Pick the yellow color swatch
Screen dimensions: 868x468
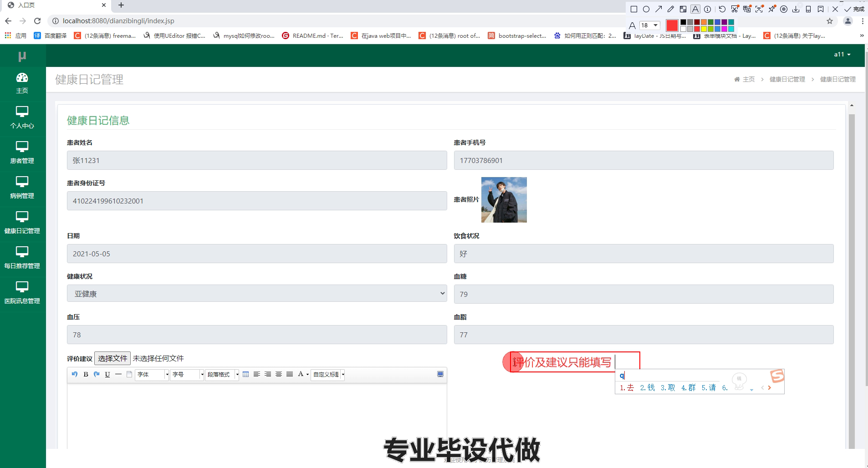[704, 29]
